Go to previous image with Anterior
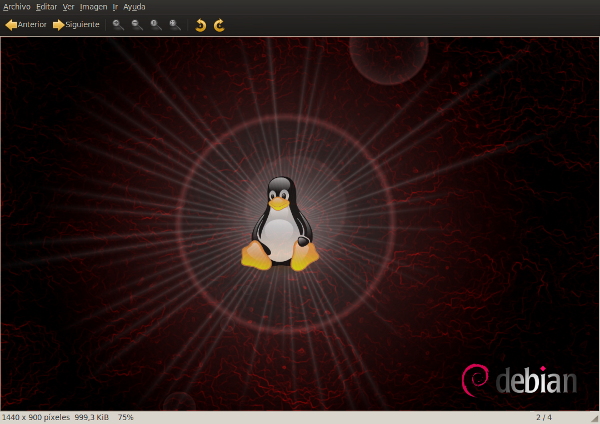 tap(26, 25)
